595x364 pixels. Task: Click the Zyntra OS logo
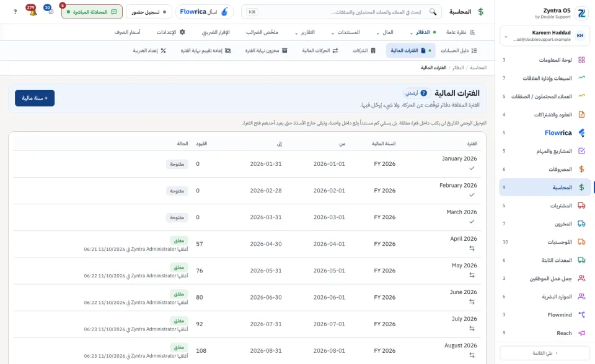[x=581, y=13]
